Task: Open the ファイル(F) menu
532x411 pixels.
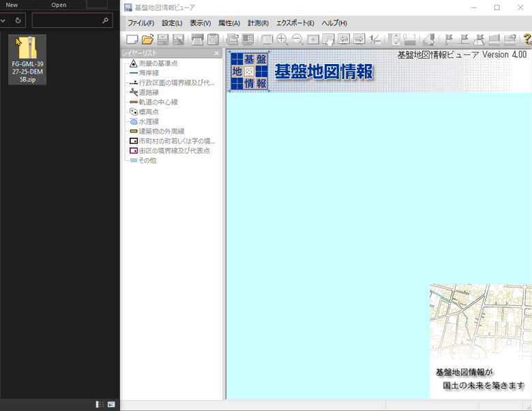Action: pos(141,23)
